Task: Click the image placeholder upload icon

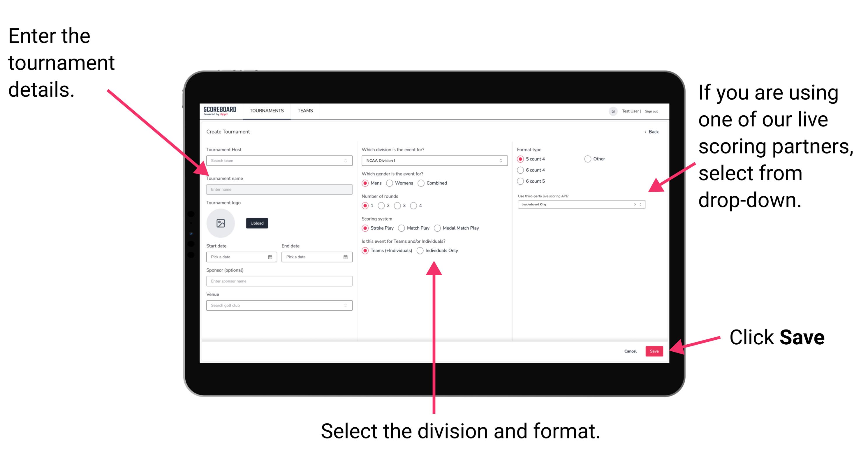Action: [x=221, y=223]
